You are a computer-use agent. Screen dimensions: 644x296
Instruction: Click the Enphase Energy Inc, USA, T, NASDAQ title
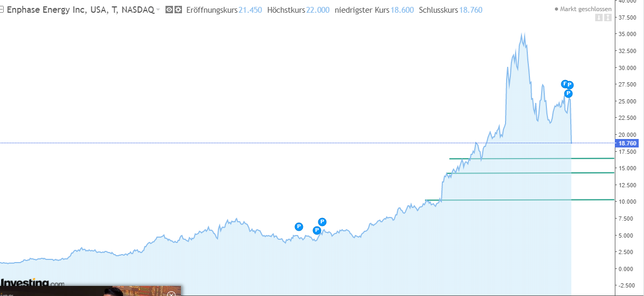point(80,10)
